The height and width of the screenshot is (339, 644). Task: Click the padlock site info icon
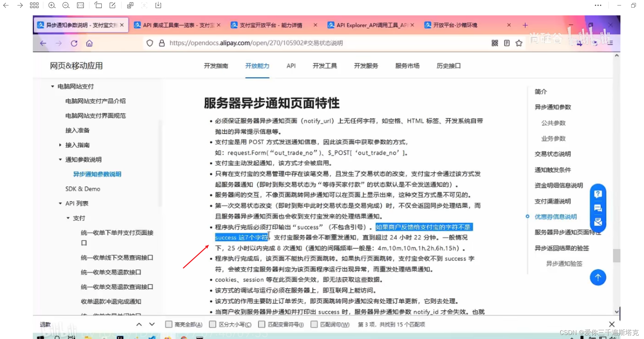coord(162,43)
